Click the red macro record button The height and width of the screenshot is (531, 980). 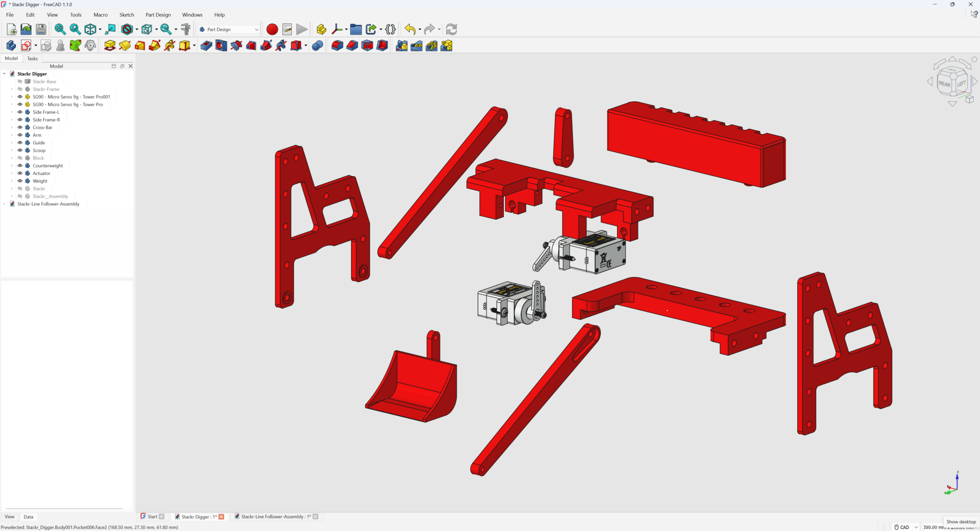(272, 30)
